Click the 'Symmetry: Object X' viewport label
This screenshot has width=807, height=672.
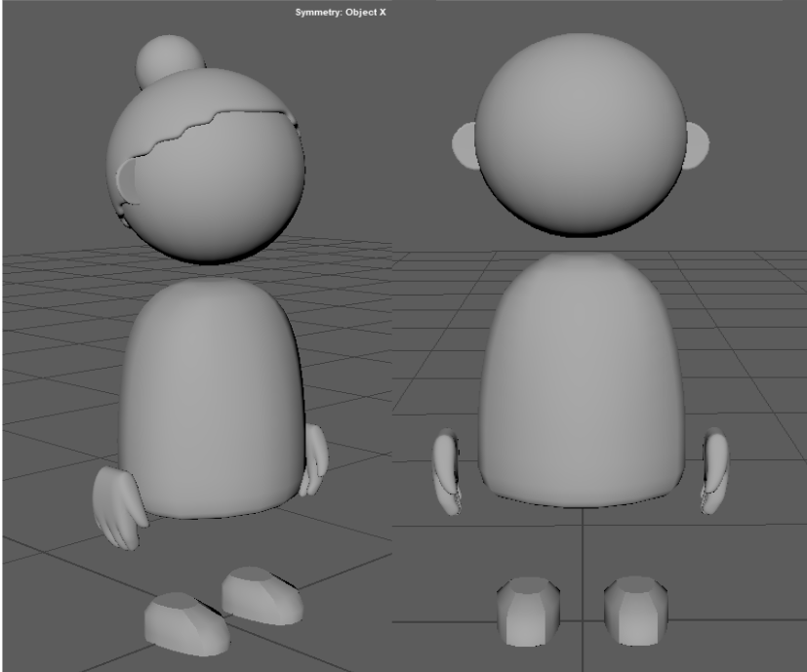[341, 13]
